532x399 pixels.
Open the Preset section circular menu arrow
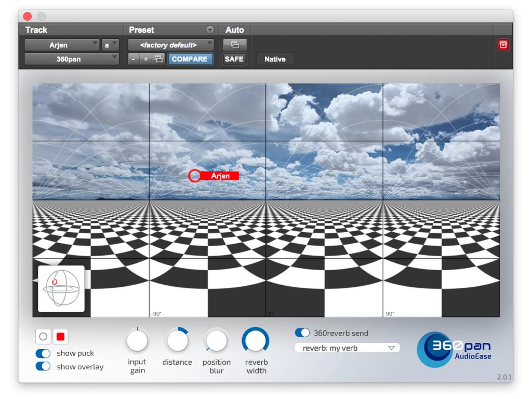pyautogui.click(x=210, y=30)
